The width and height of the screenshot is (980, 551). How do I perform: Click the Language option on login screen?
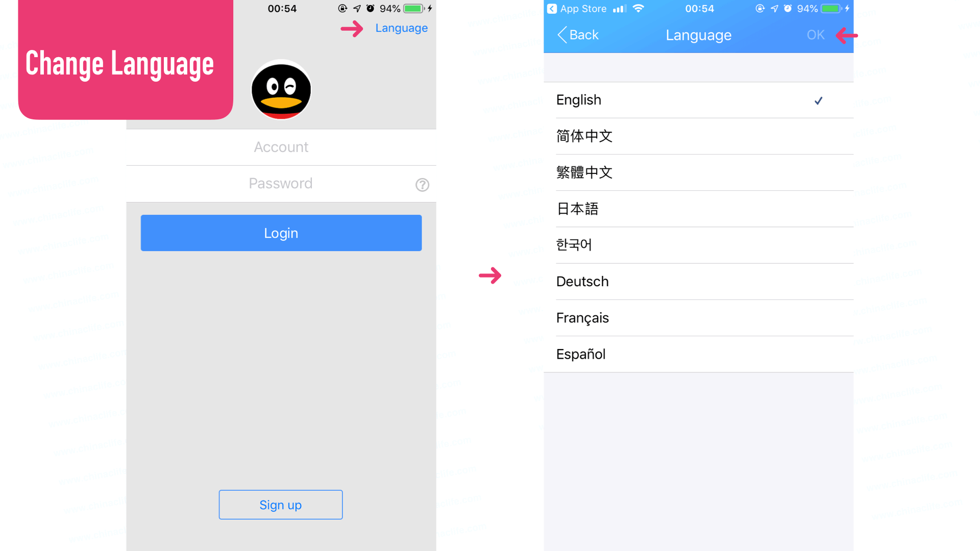(401, 28)
